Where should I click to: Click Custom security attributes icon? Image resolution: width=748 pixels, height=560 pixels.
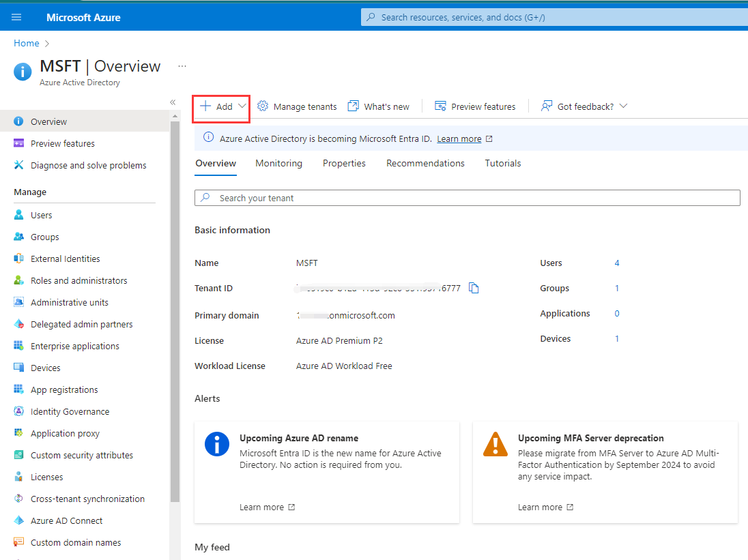point(18,455)
